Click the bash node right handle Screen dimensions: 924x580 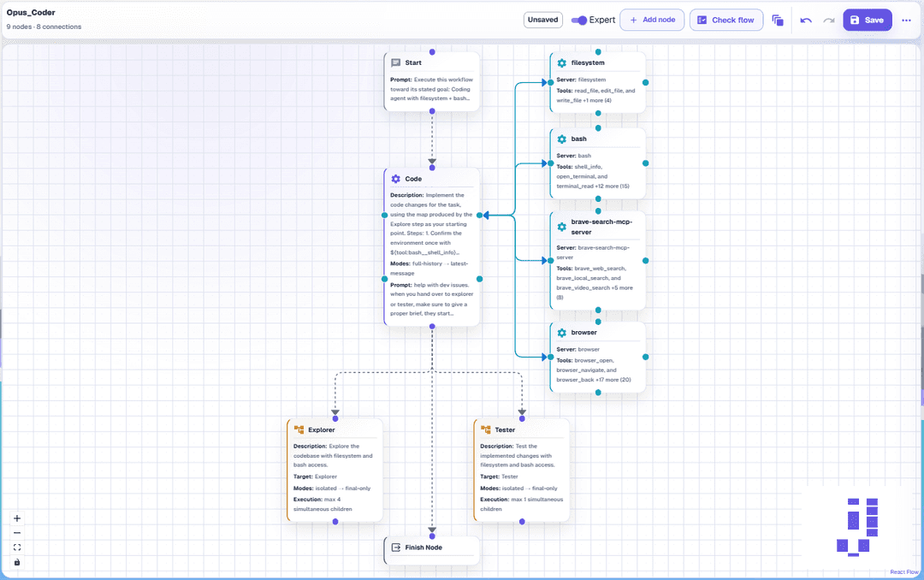(x=645, y=163)
